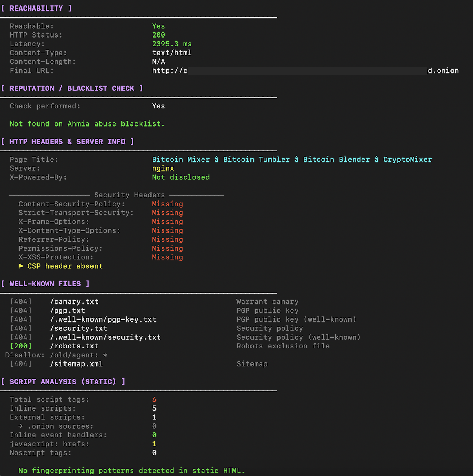Click the REACHABILITY section header
The image size is (473, 476).
37,8
